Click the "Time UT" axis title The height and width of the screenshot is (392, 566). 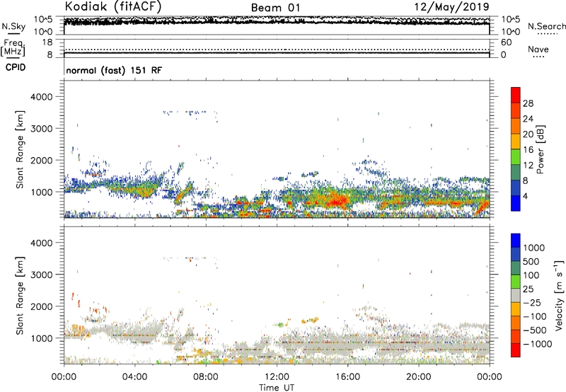click(x=277, y=388)
